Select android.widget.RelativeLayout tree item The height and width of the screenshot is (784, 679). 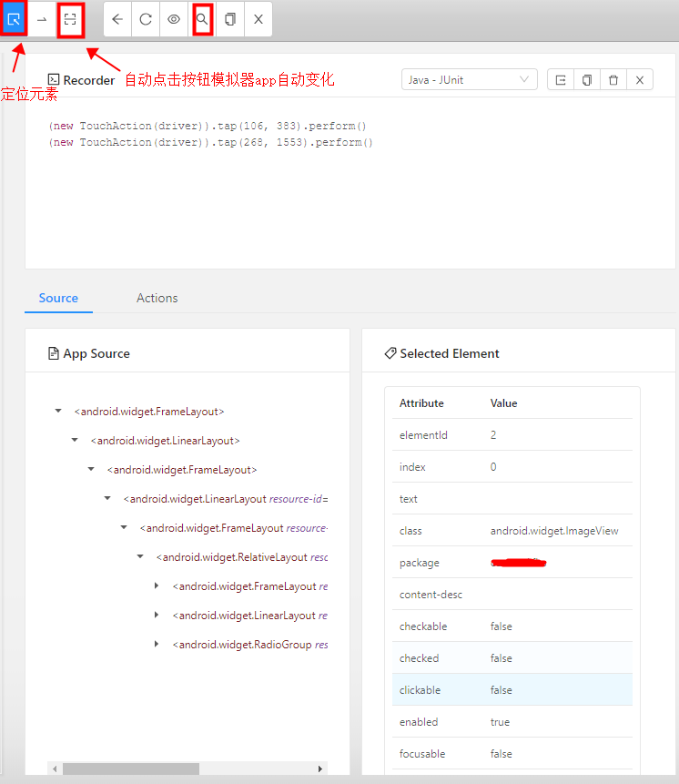[x=242, y=557]
